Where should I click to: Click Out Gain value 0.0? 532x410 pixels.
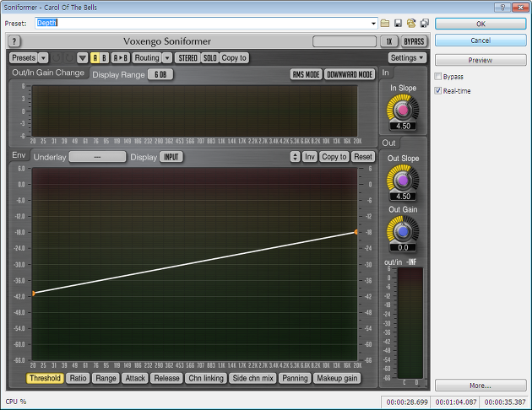pyautogui.click(x=403, y=247)
